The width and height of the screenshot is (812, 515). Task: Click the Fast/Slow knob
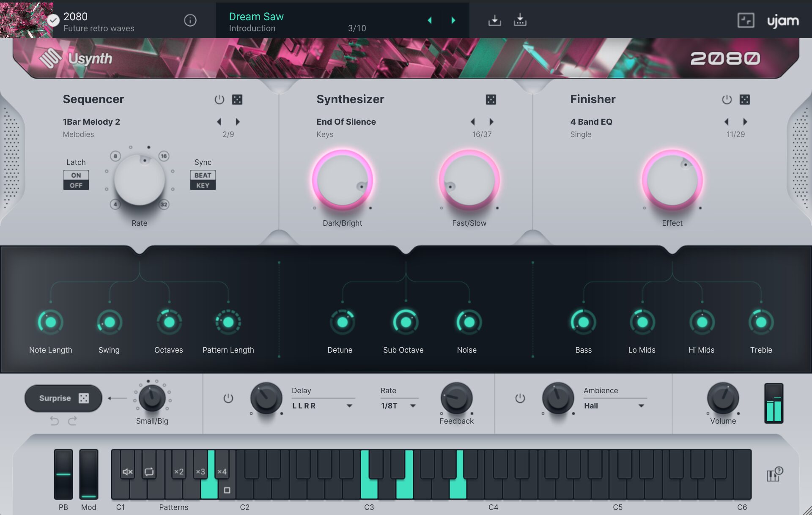point(469,181)
